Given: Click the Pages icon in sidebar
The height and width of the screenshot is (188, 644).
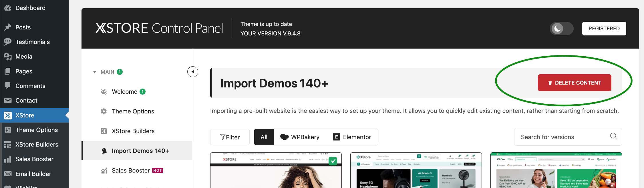Looking at the screenshot, I should point(8,71).
